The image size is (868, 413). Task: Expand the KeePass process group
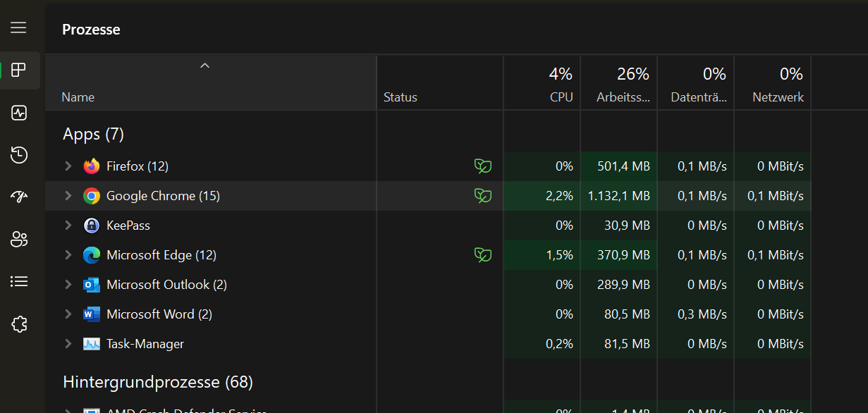[68, 226]
